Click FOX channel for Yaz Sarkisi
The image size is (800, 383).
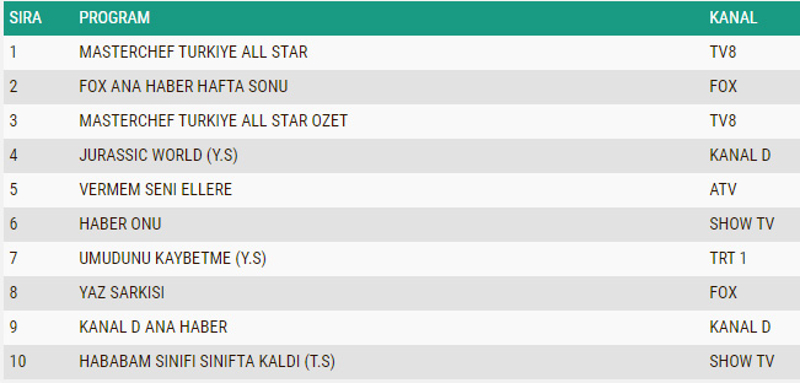click(723, 293)
